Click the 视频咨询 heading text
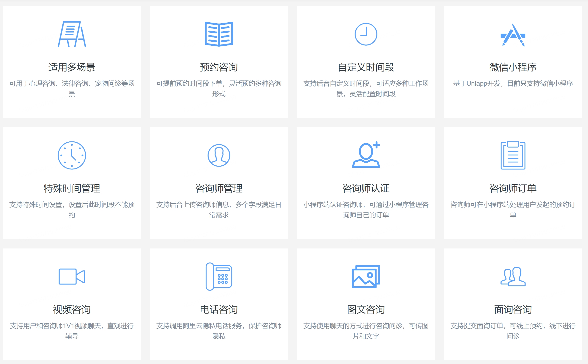 tap(72, 309)
